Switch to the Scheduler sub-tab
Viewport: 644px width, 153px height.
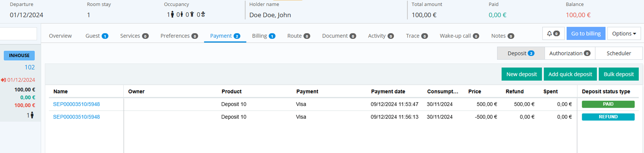coord(619,53)
